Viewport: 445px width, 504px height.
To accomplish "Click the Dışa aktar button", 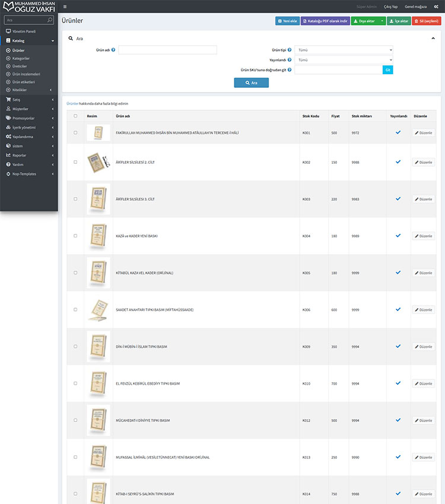I will [x=364, y=21].
